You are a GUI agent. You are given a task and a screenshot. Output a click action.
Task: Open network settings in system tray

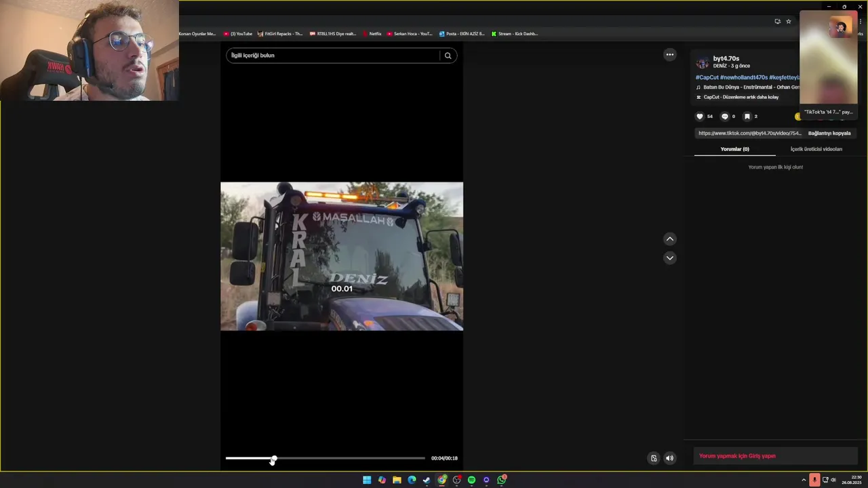tap(825, 480)
